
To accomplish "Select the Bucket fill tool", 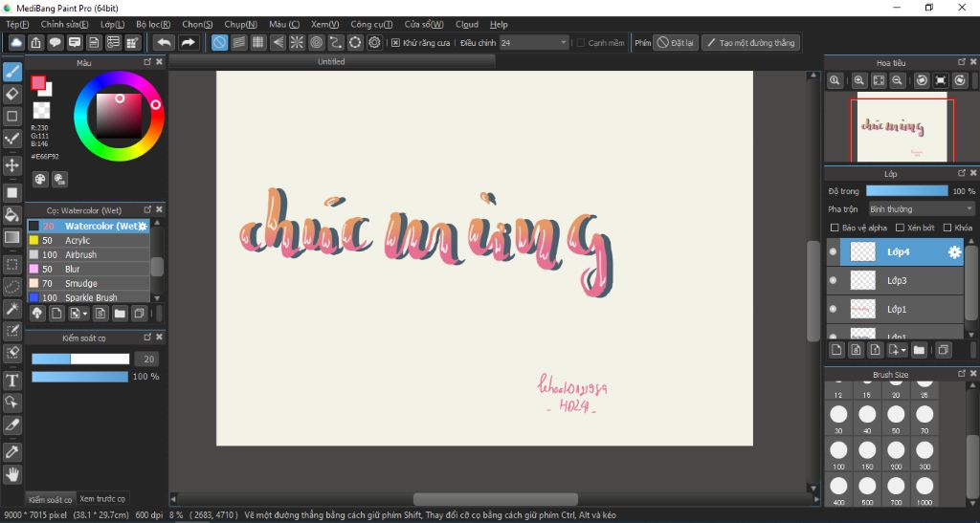I will pos(11,215).
